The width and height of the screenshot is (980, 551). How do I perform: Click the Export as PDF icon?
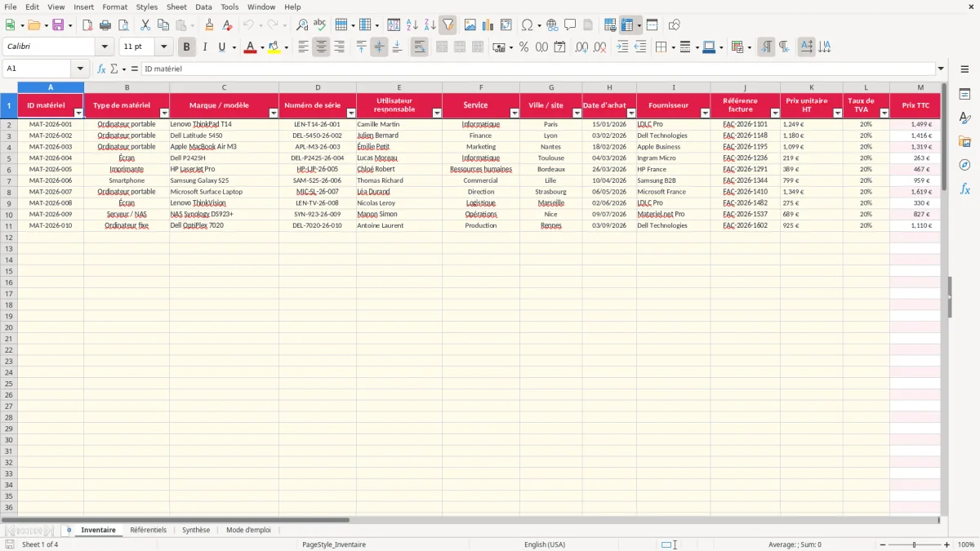click(x=87, y=25)
